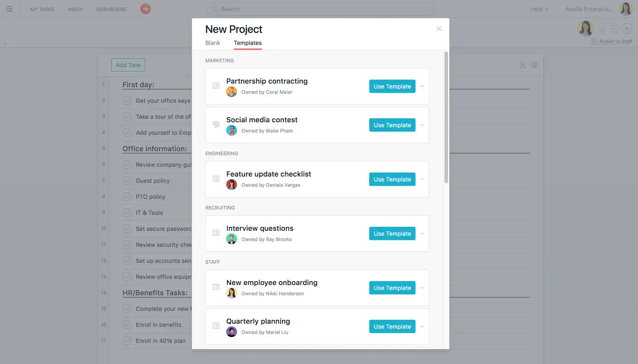Expand options arrow for Quarterly planning
638x364 pixels.
click(x=422, y=327)
